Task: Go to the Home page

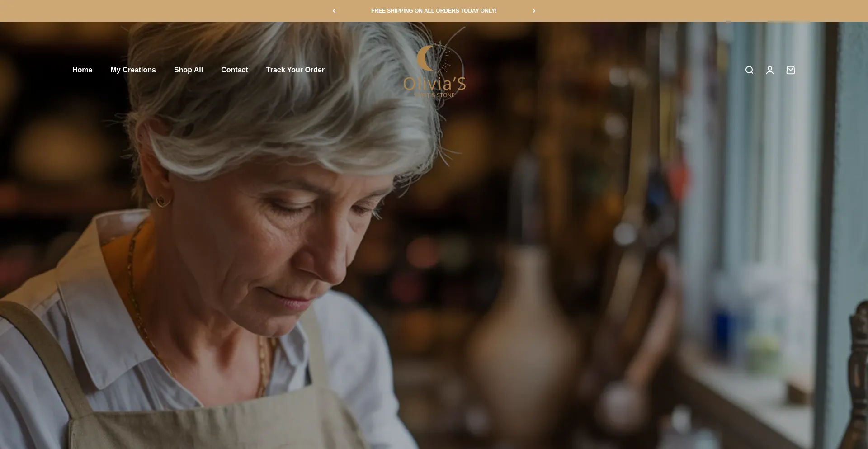Action: click(82, 70)
